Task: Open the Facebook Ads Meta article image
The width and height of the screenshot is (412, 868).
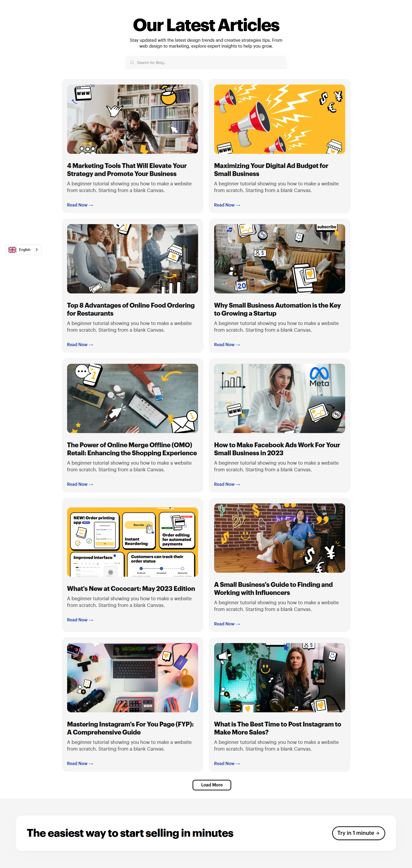Action: 279,398
